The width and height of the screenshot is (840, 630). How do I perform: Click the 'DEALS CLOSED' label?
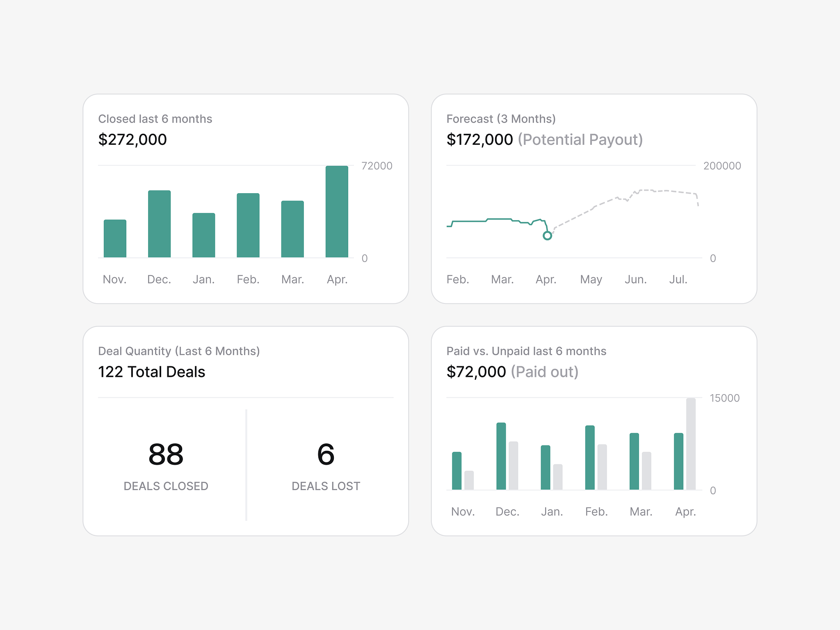tap(166, 486)
